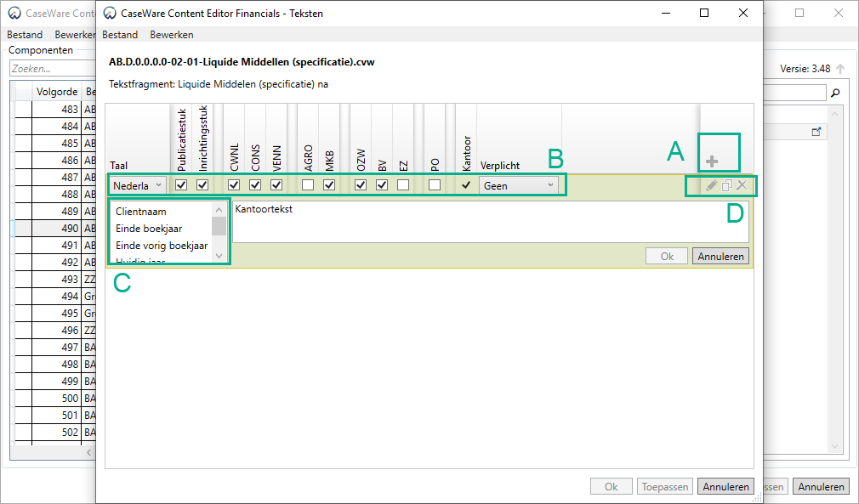859x504 pixels.
Task: Click the CaseWare logo in Teksten title bar
Action: (x=110, y=13)
